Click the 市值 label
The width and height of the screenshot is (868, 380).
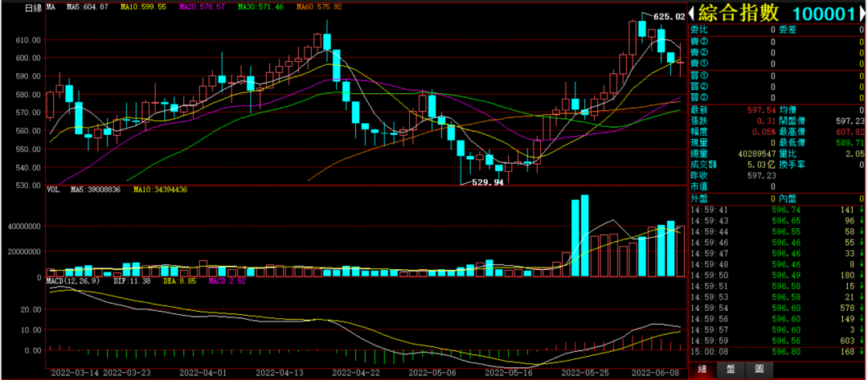coord(698,186)
